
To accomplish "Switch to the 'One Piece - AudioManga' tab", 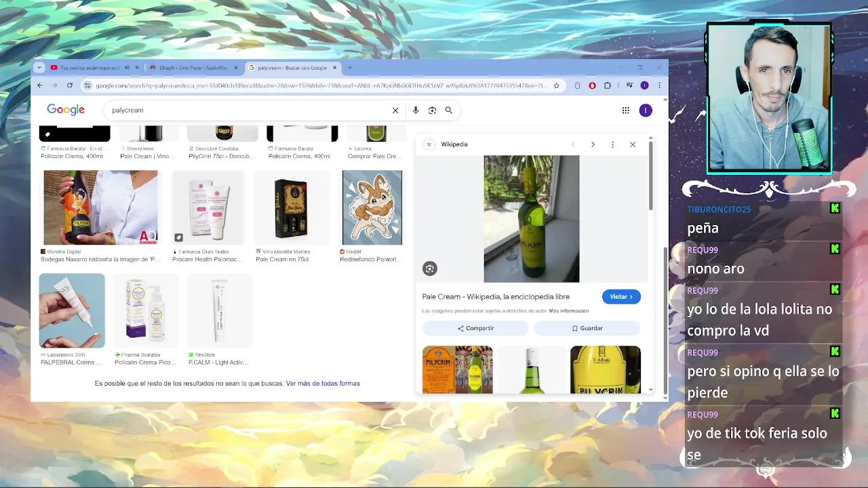I will point(194,68).
